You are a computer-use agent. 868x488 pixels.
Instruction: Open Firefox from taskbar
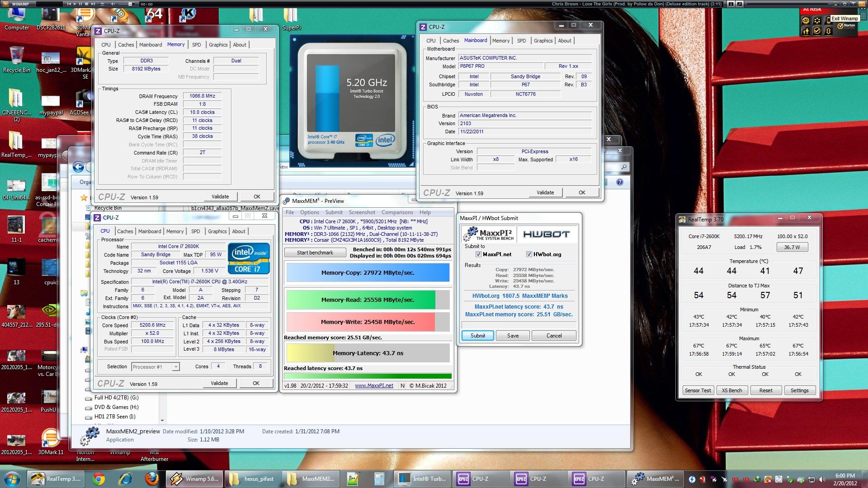(151, 479)
